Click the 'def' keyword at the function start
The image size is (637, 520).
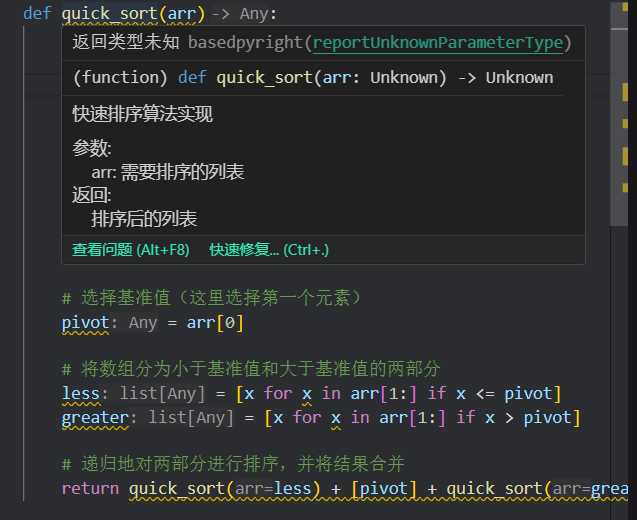[37, 13]
